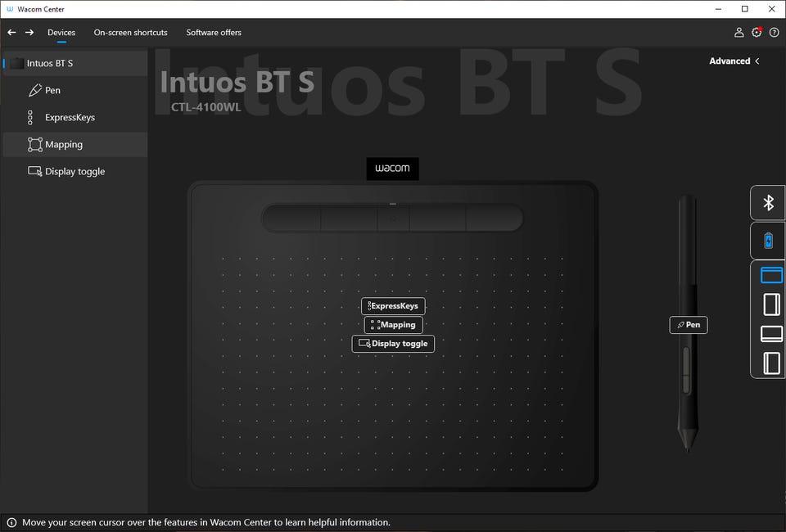Click the Pen label beside the stylus
The height and width of the screenshot is (532, 786).
[689, 325]
